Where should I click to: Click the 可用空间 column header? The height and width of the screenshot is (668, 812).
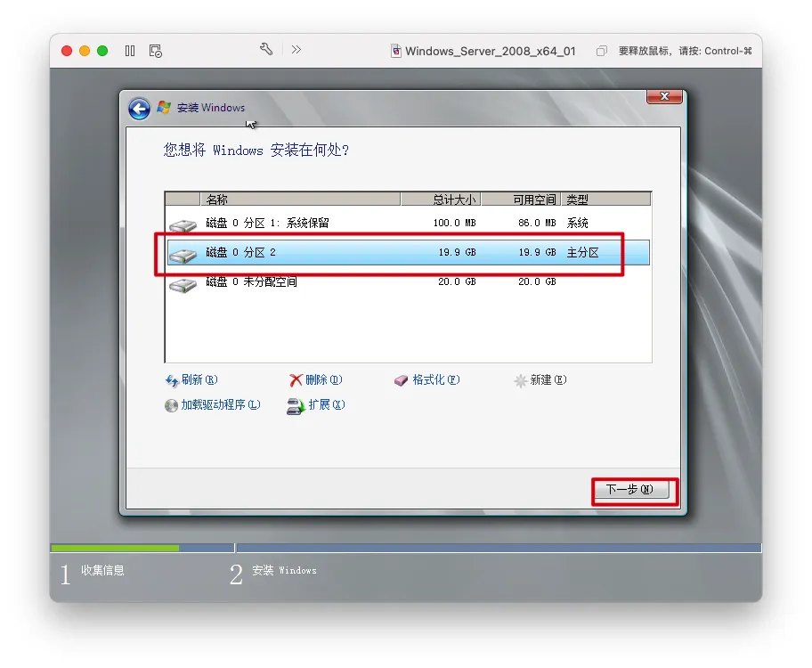[x=522, y=199]
